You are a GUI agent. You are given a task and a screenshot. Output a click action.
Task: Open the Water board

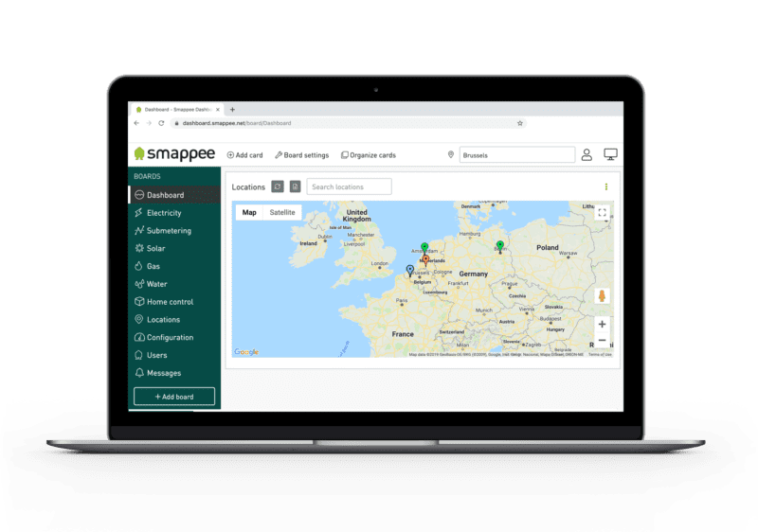tap(156, 284)
